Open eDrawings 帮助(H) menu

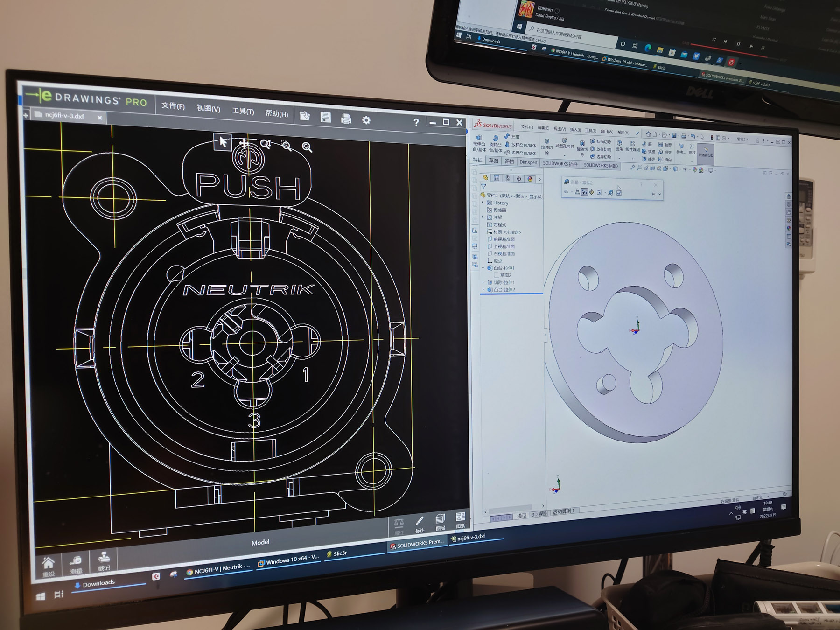click(277, 113)
